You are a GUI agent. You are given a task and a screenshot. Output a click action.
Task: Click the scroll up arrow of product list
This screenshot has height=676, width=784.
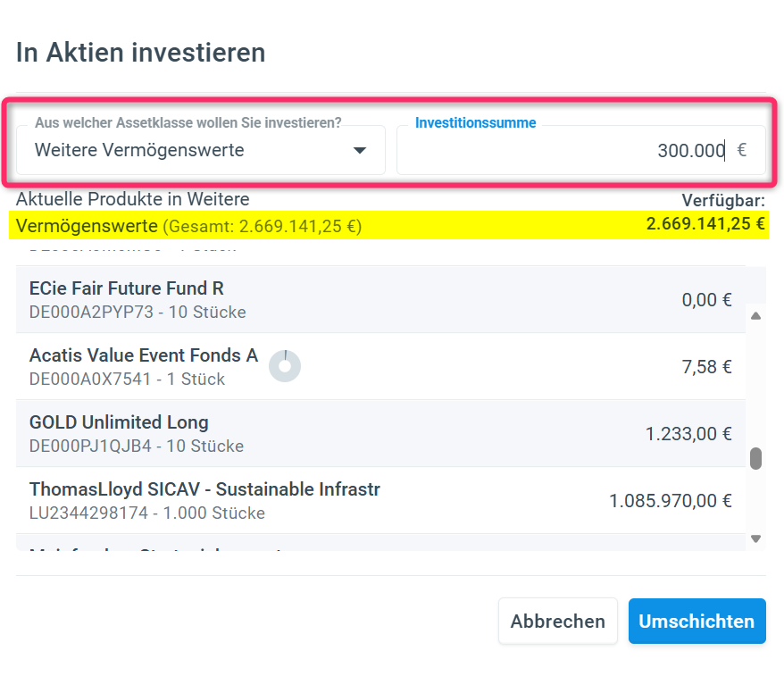click(756, 316)
